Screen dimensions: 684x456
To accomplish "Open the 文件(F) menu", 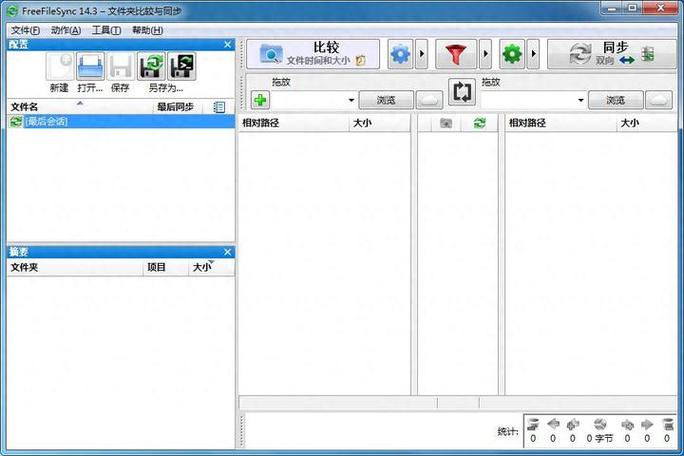I will (25, 30).
